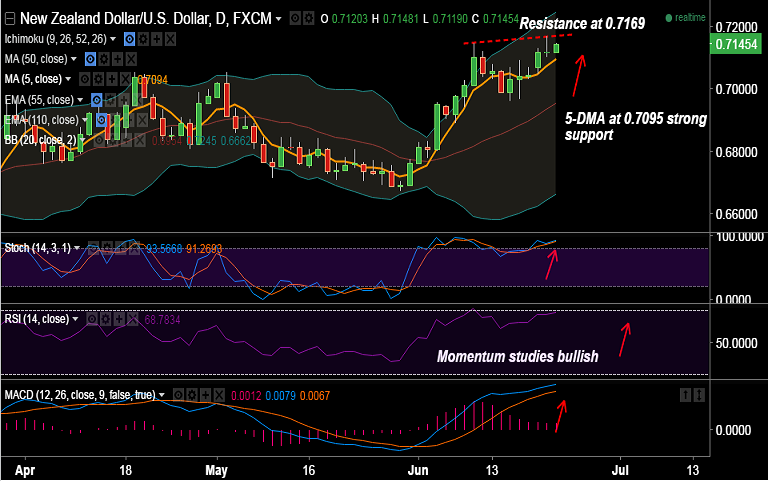
Task: Toggle the MA (5, close) eye icon
Action: pos(85,79)
